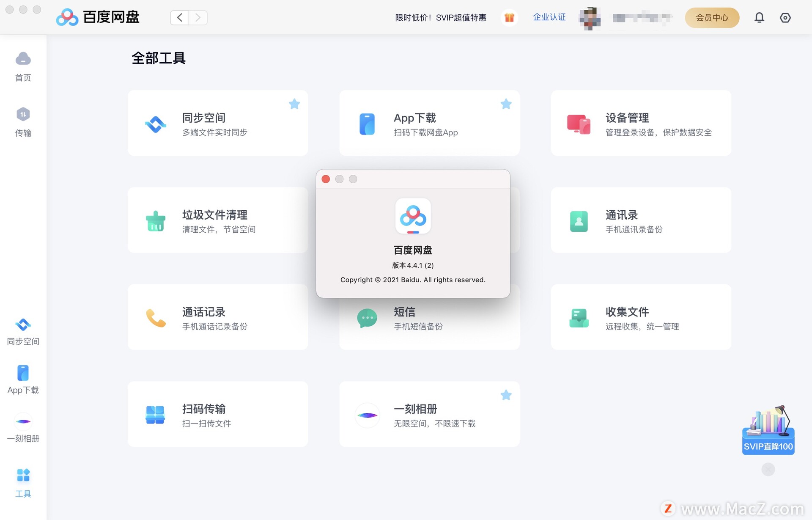Click 手机通讯录备份 subtitle
Screen dimensions: 812x520
pyautogui.click(x=634, y=229)
